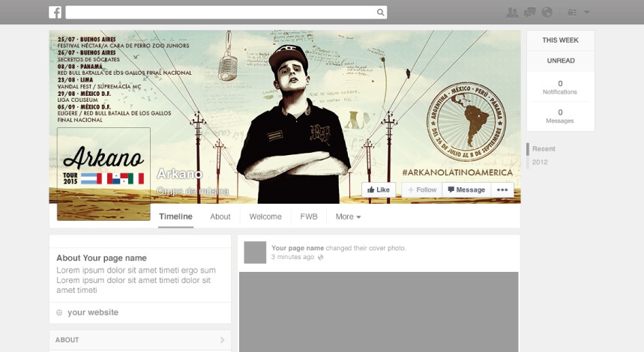This screenshot has height=352, width=644.
Task: Open the Welcome tab
Action: [x=265, y=216]
